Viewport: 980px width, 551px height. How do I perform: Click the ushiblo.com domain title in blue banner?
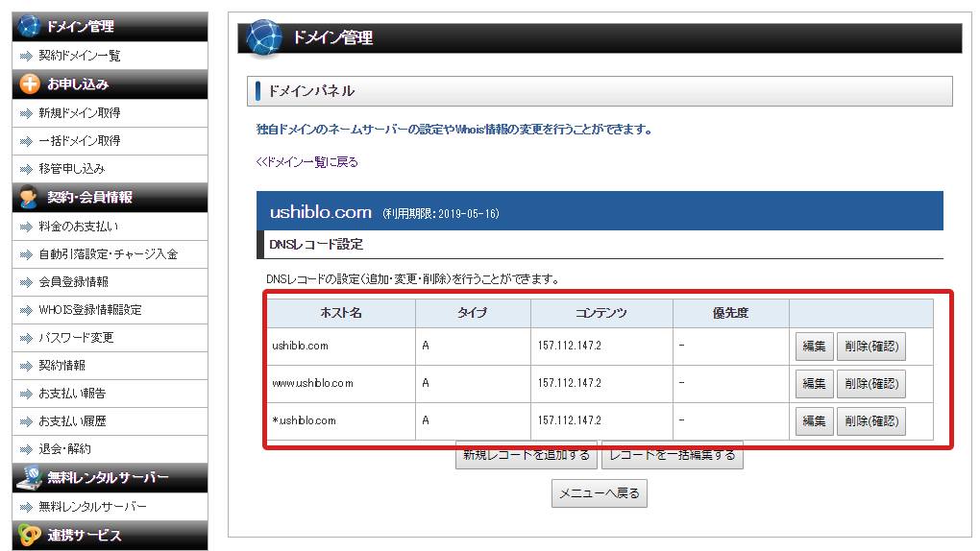pos(321,212)
